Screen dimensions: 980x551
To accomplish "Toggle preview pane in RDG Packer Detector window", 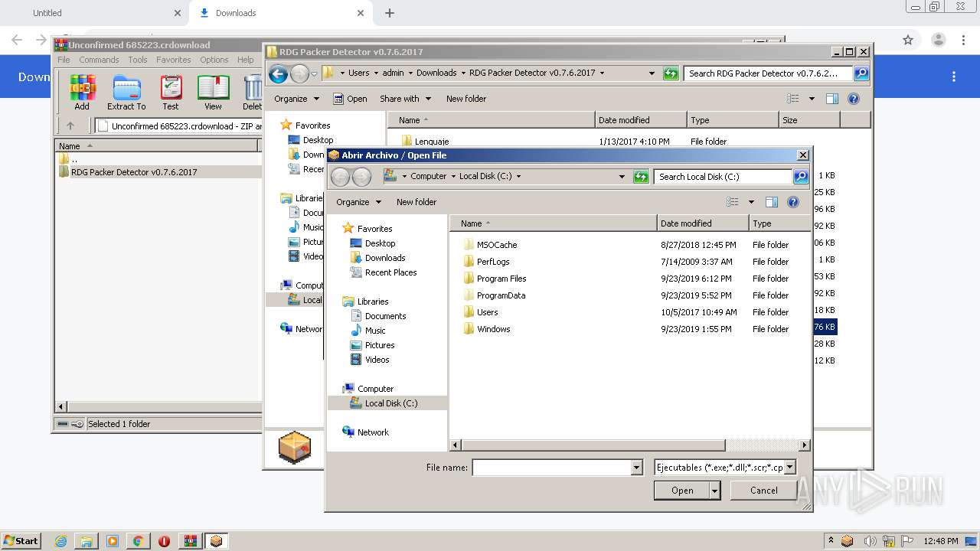I will [x=832, y=99].
